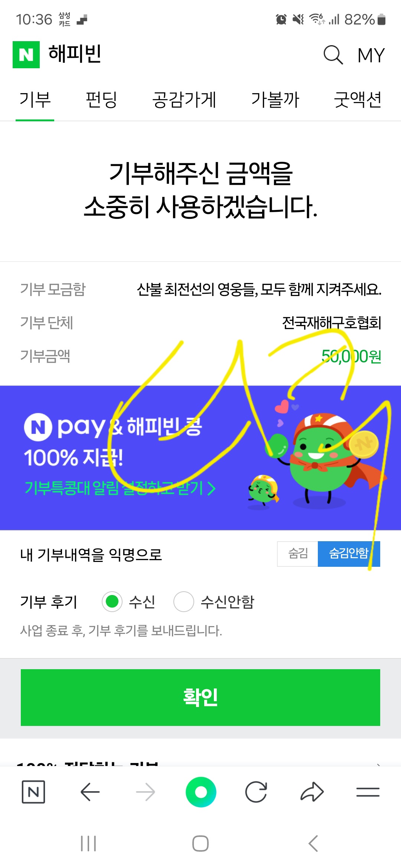Open MY page

(371, 55)
